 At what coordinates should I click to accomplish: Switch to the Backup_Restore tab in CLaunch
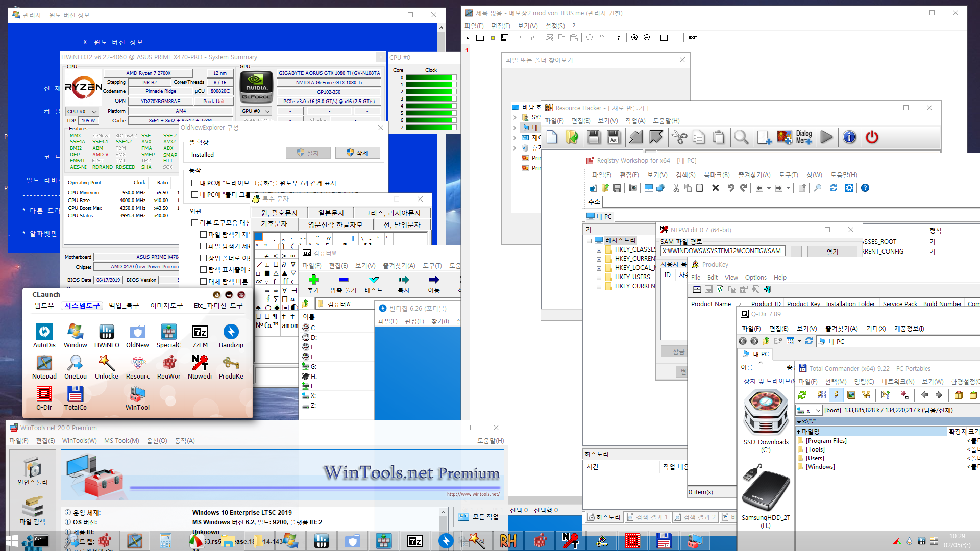pyautogui.click(x=124, y=305)
